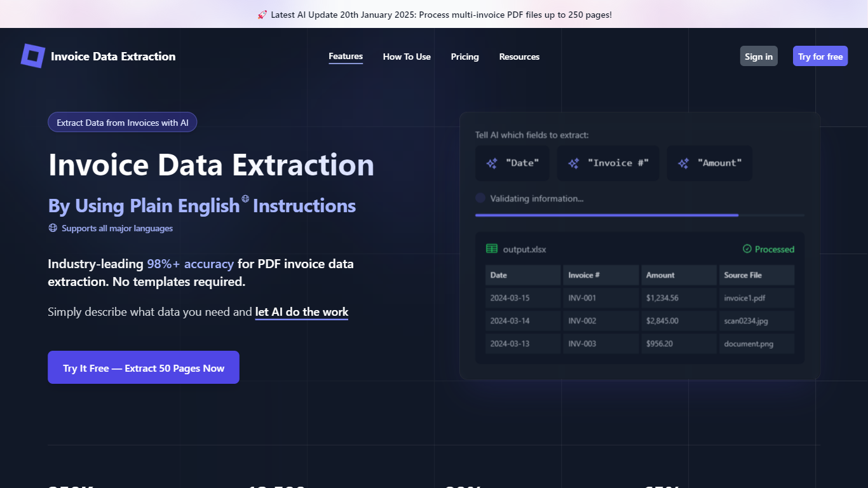This screenshot has height=488, width=868.
Task: Click the Extract Data from Invoices with AI badge
Action: coord(123,123)
